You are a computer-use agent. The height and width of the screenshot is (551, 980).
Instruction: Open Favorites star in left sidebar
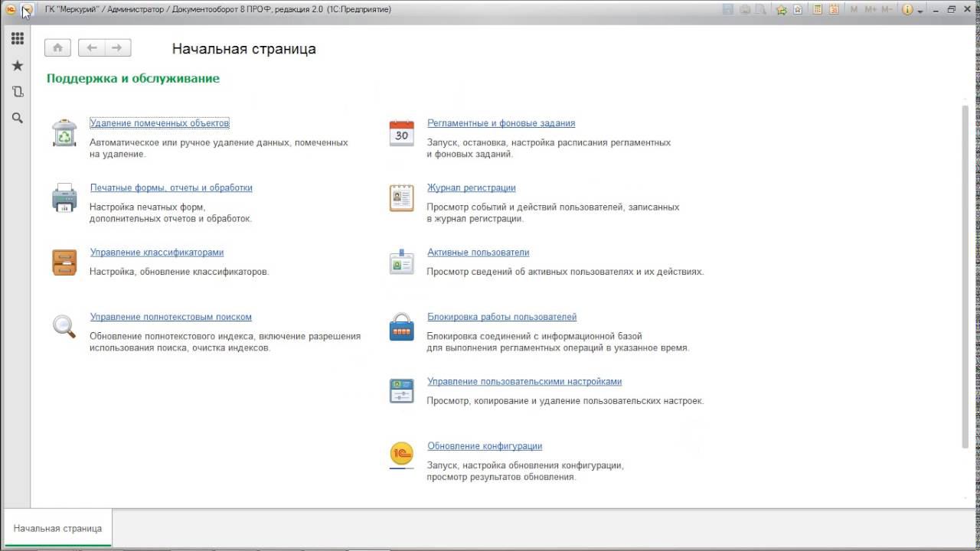(17, 66)
